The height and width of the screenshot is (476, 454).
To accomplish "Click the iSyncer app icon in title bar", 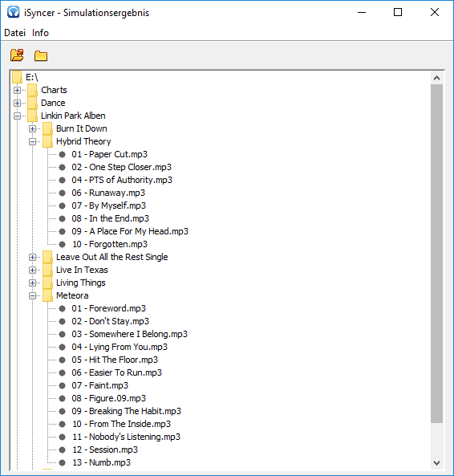I will [x=14, y=13].
